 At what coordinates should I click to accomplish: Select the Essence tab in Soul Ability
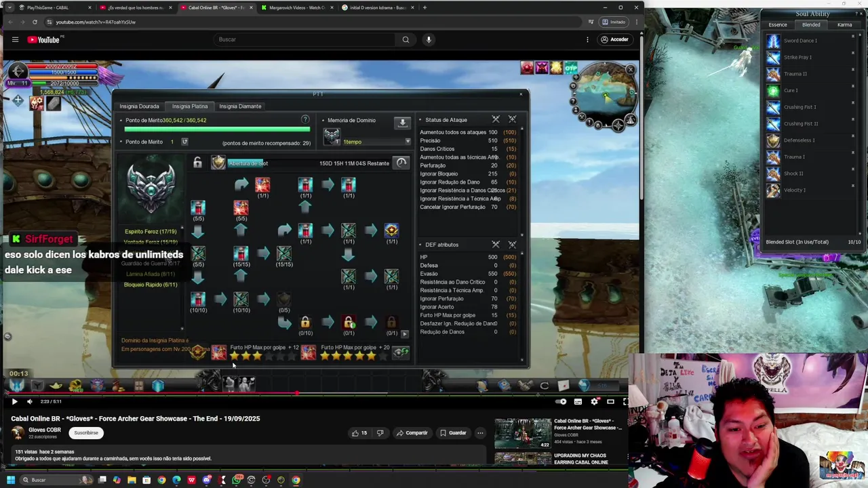[x=778, y=25]
